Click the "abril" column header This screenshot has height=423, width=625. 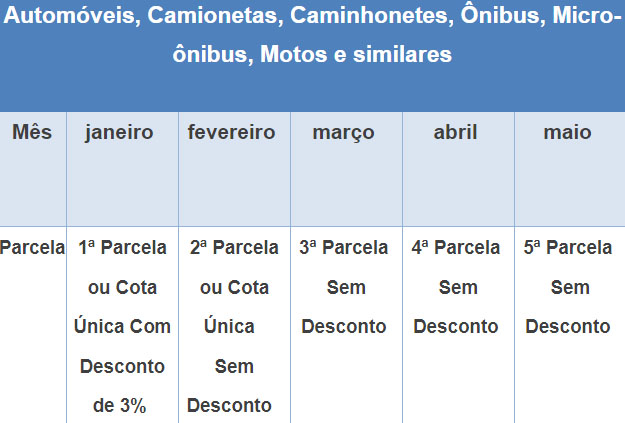458,132
